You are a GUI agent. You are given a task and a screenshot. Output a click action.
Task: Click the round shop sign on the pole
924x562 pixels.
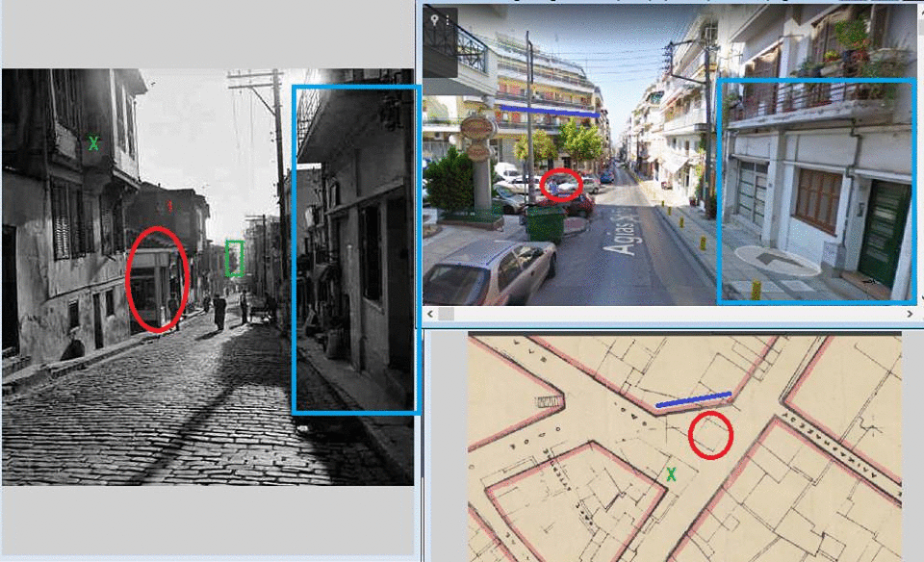(x=478, y=127)
